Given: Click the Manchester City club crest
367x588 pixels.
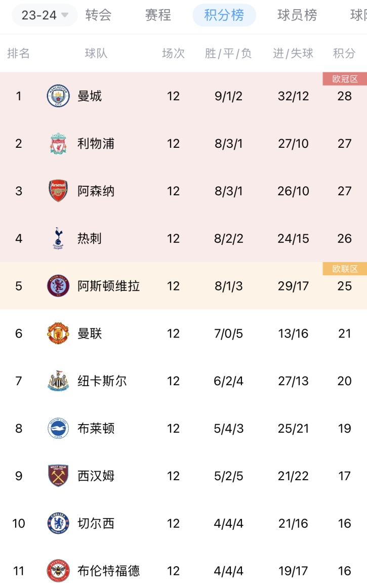Looking at the screenshot, I should point(58,96).
